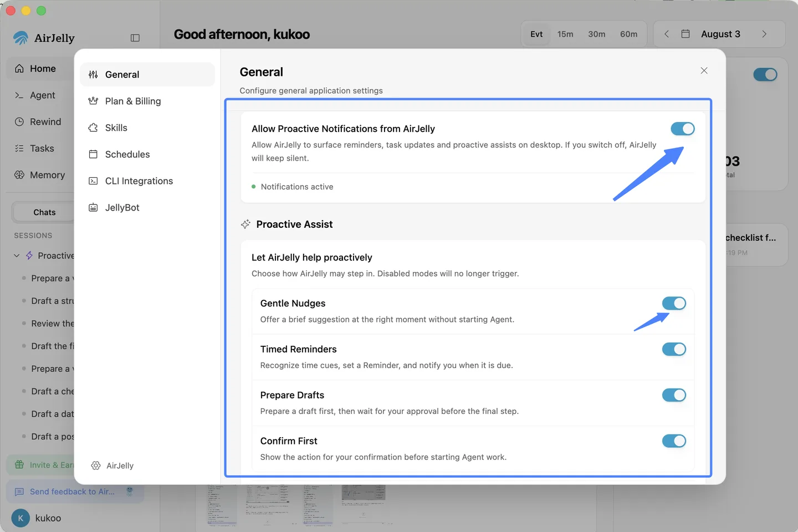Click the "Let AirJelly help proactively" heading
Image resolution: width=798 pixels, height=532 pixels.
pyautogui.click(x=312, y=257)
